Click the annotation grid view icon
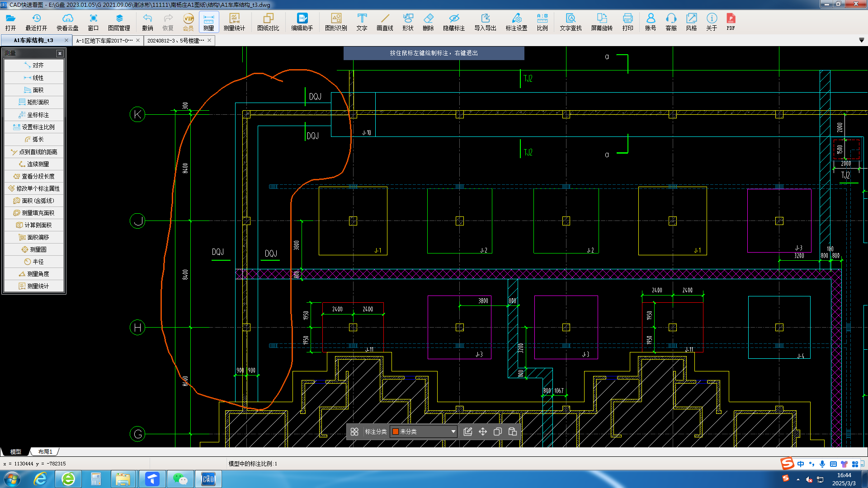The image size is (868, 488). point(354,432)
